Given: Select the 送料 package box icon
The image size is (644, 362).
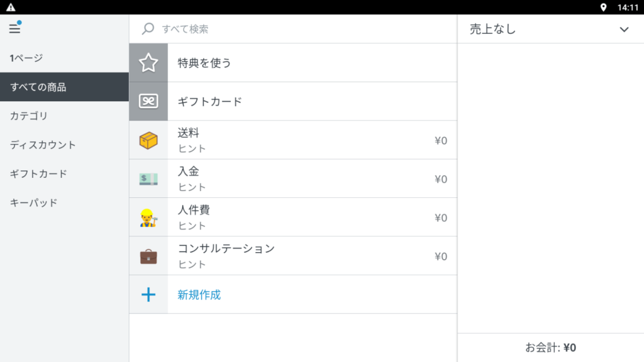Looking at the screenshot, I should pos(148,140).
